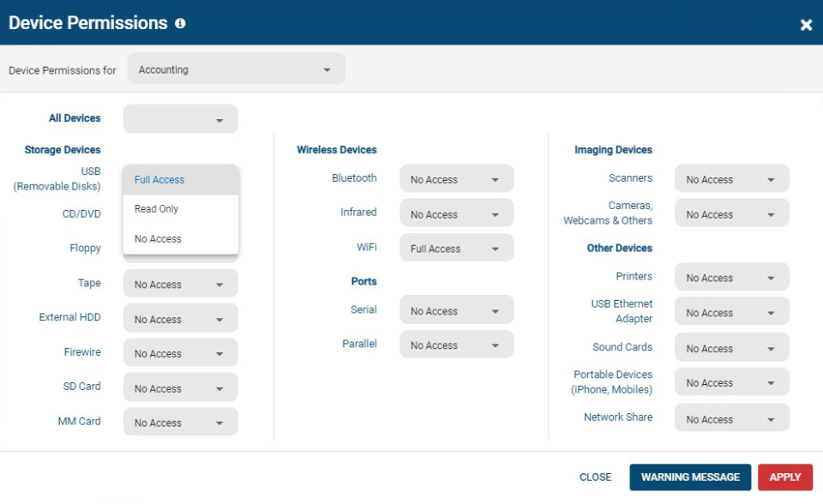The image size is (823, 504).
Task: Open the Serial port permission dropdown
Action: tap(456, 309)
